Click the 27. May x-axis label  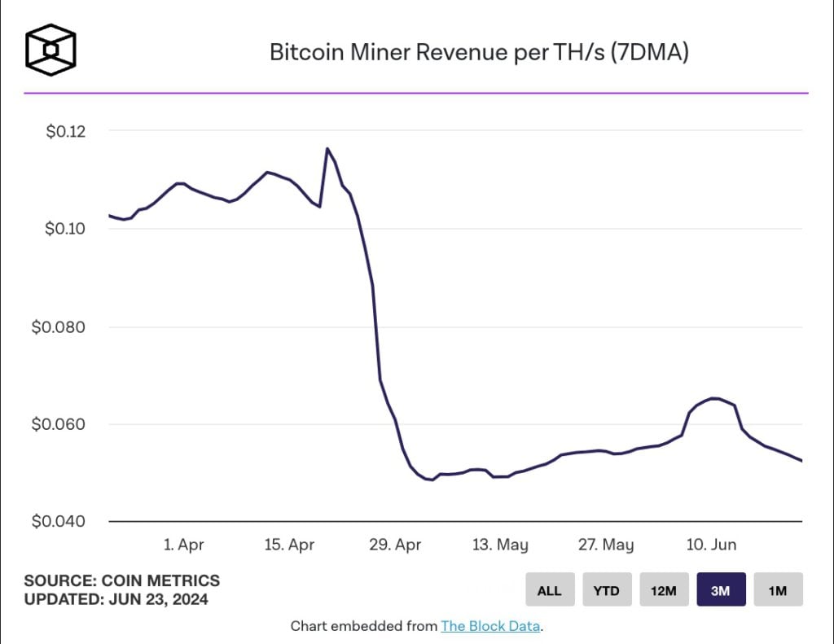click(606, 545)
